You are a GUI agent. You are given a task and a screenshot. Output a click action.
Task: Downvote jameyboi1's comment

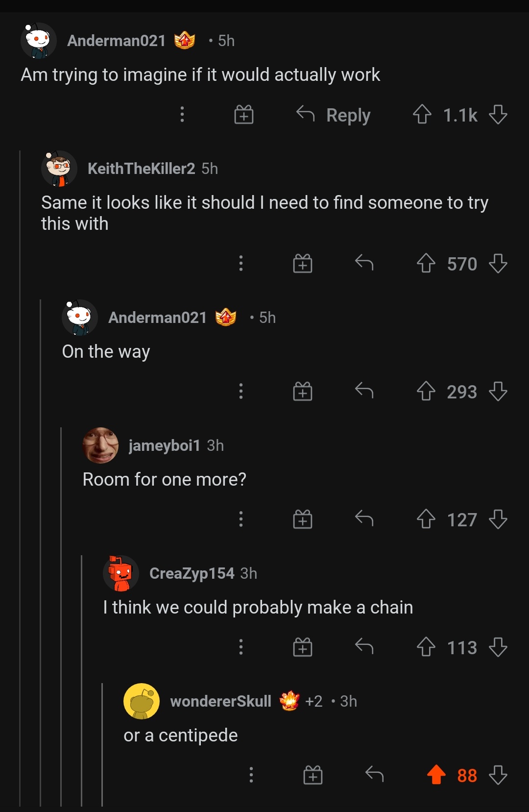(498, 519)
